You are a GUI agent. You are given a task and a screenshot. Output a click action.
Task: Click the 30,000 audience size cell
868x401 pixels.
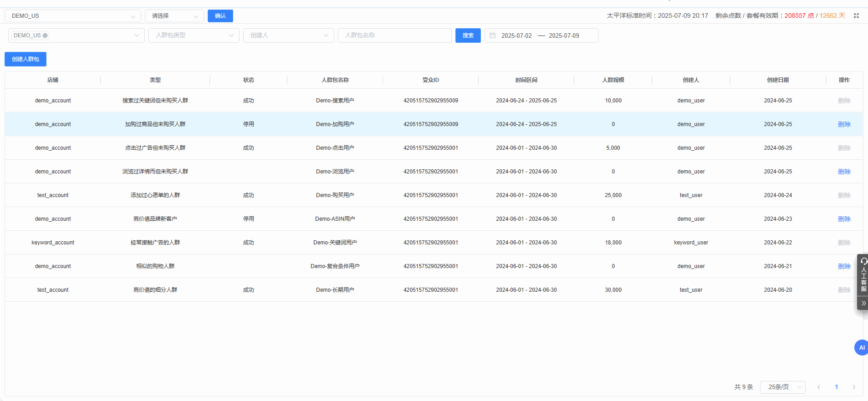[x=613, y=290]
